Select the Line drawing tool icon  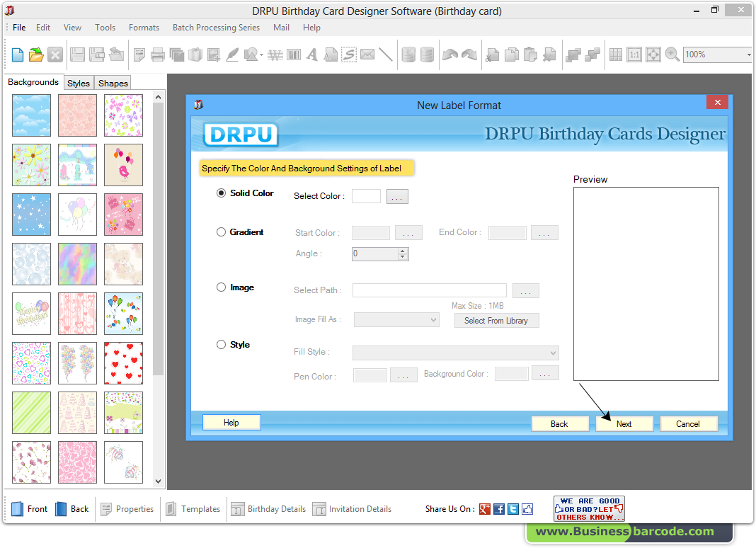[386, 55]
